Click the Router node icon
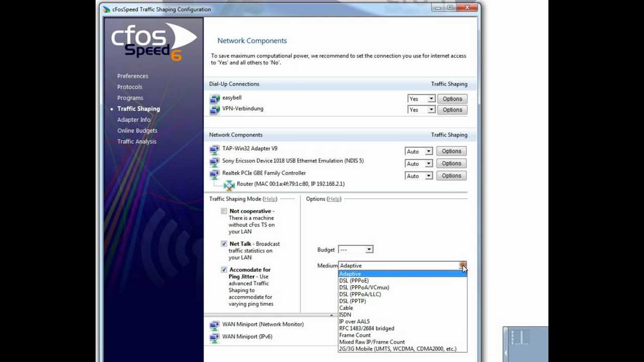 229,185
